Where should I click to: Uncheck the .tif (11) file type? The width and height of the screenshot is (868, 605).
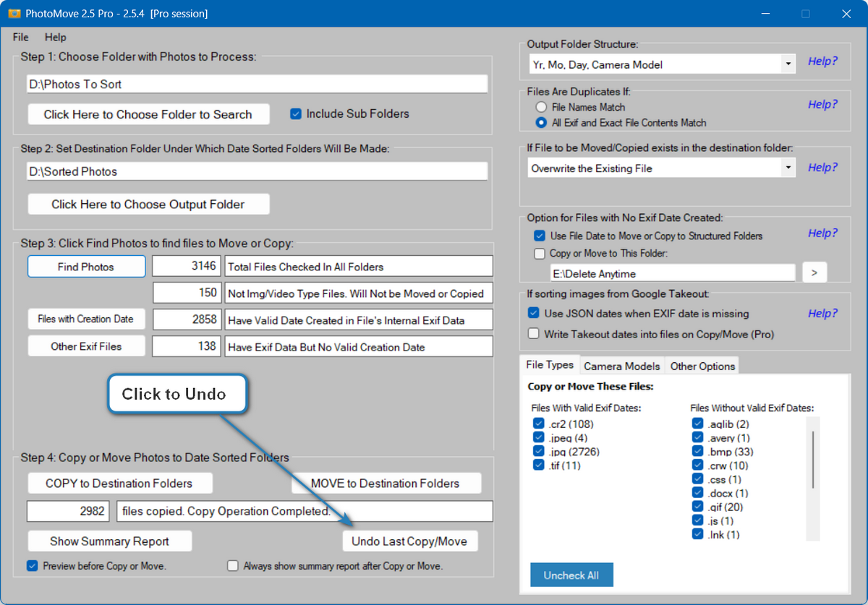538,465
